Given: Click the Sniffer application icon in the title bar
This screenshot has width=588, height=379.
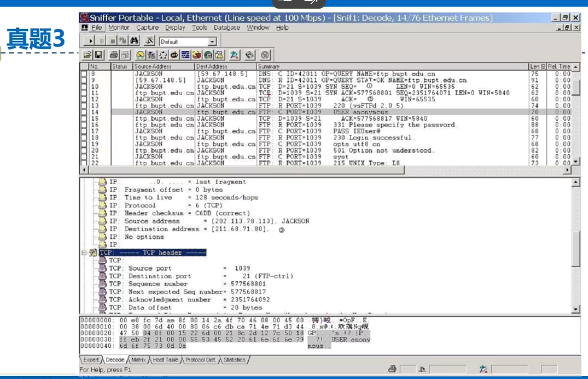Looking at the screenshot, I should (x=84, y=18).
